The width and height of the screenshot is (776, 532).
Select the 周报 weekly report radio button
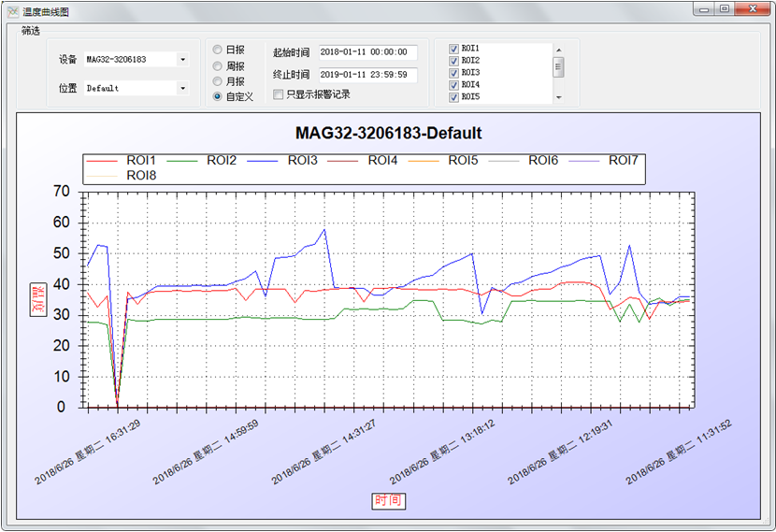[x=217, y=65]
